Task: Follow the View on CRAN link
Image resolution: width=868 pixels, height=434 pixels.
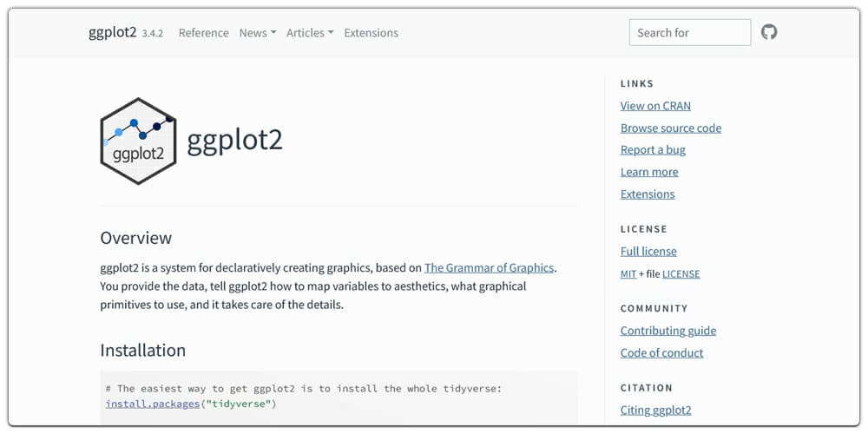Action: point(655,106)
